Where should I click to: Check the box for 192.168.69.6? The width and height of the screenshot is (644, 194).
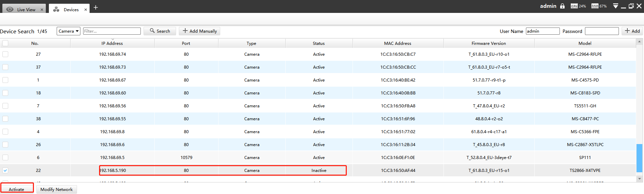(x=5, y=144)
